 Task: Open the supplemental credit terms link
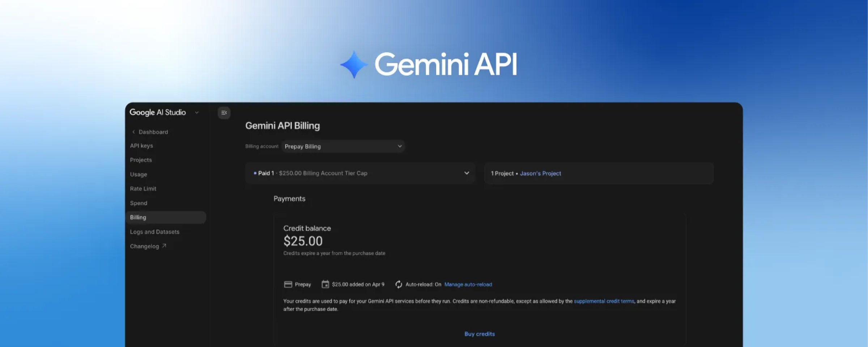pos(604,301)
